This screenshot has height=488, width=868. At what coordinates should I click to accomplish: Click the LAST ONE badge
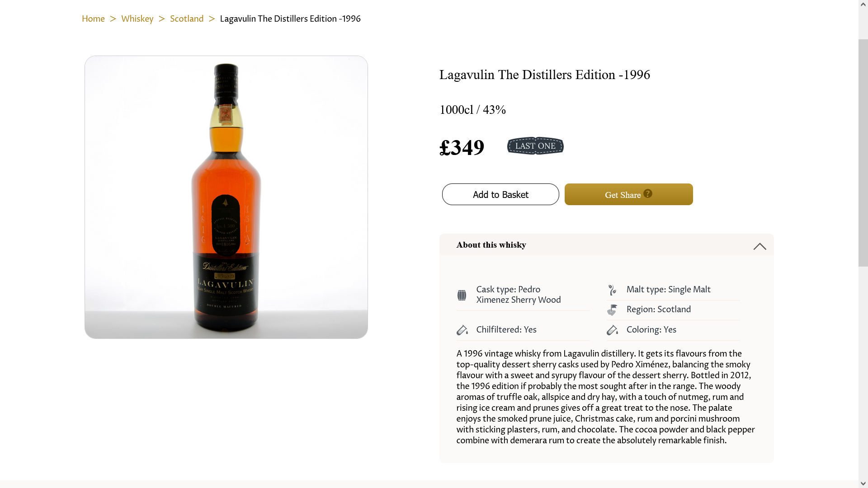(535, 146)
